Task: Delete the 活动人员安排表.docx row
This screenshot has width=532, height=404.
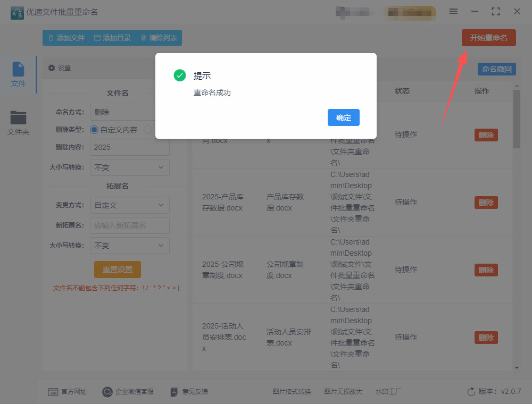Action: (x=486, y=338)
